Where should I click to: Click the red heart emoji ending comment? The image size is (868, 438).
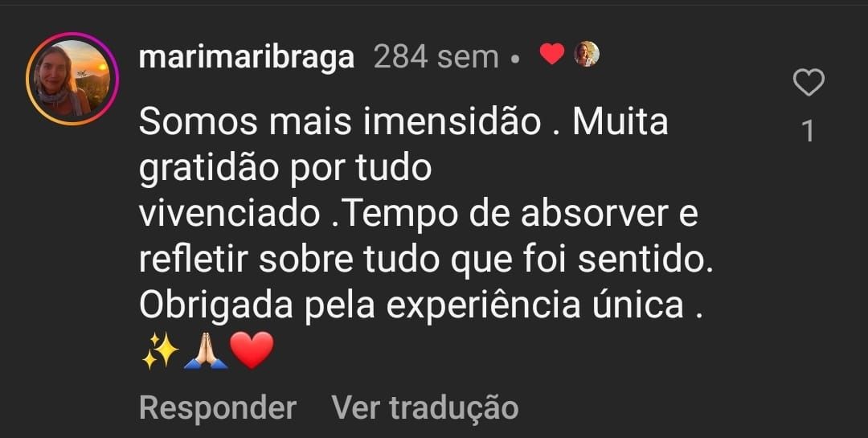tap(252, 350)
